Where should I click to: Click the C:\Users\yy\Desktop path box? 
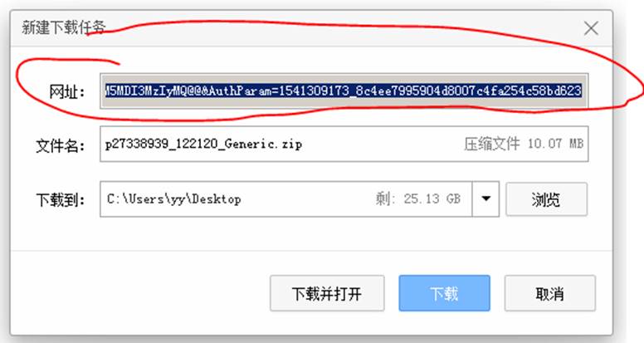pos(285,199)
